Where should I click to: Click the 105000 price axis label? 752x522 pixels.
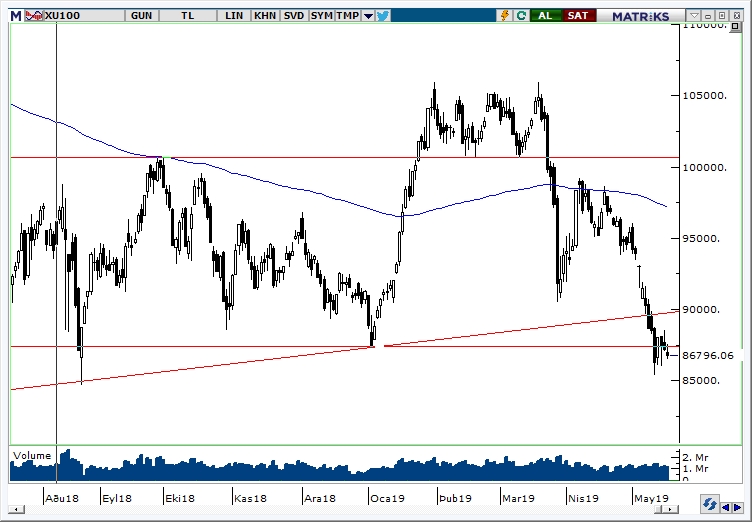[705, 95]
